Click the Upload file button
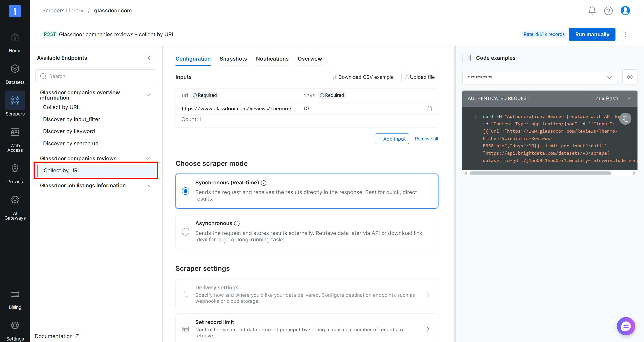The width and height of the screenshot is (644, 342). (419, 77)
